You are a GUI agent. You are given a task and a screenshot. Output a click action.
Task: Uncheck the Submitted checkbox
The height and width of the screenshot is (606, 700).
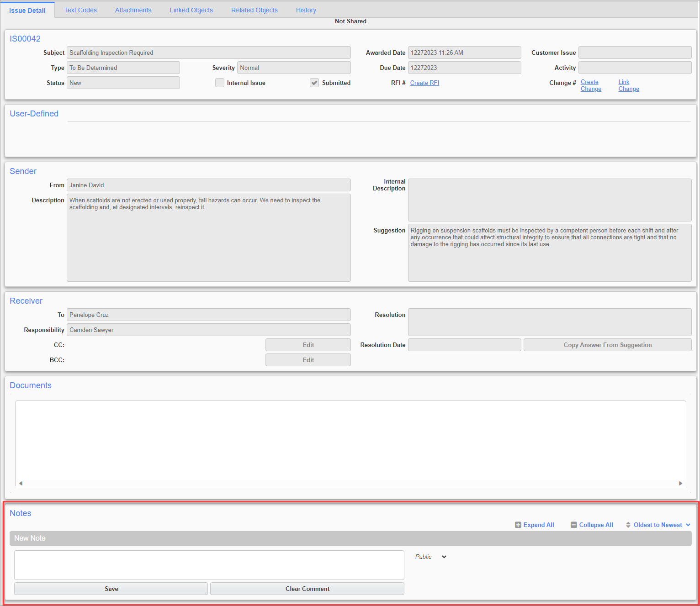coord(314,83)
